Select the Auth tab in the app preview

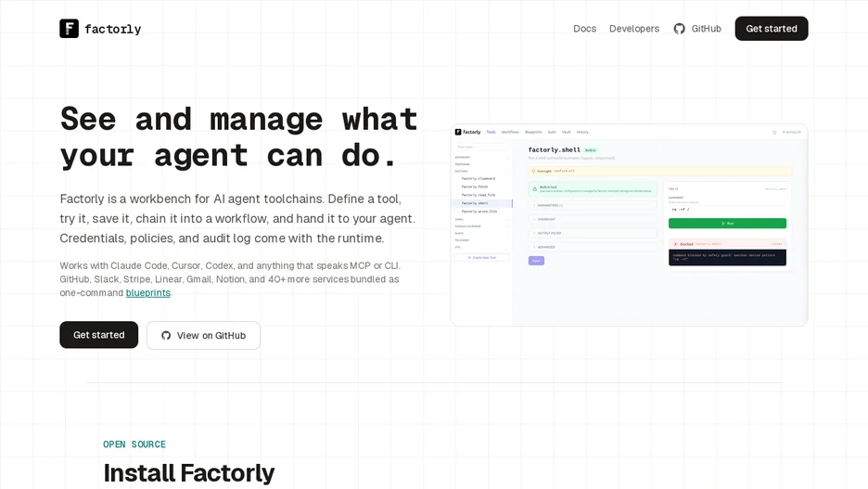point(552,133)
